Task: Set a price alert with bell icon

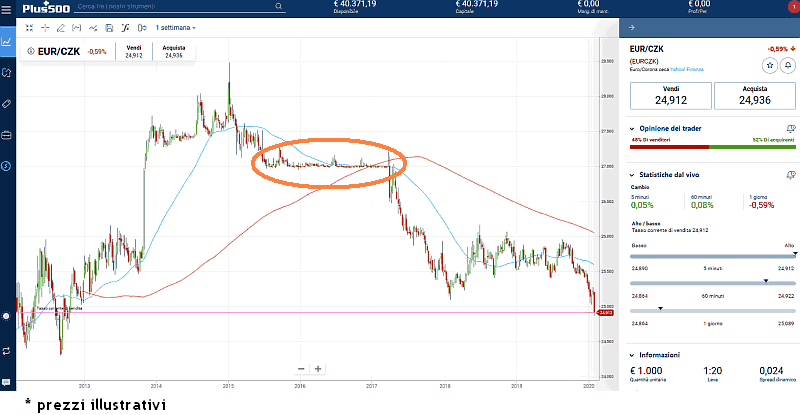Action: coord(787,64)
